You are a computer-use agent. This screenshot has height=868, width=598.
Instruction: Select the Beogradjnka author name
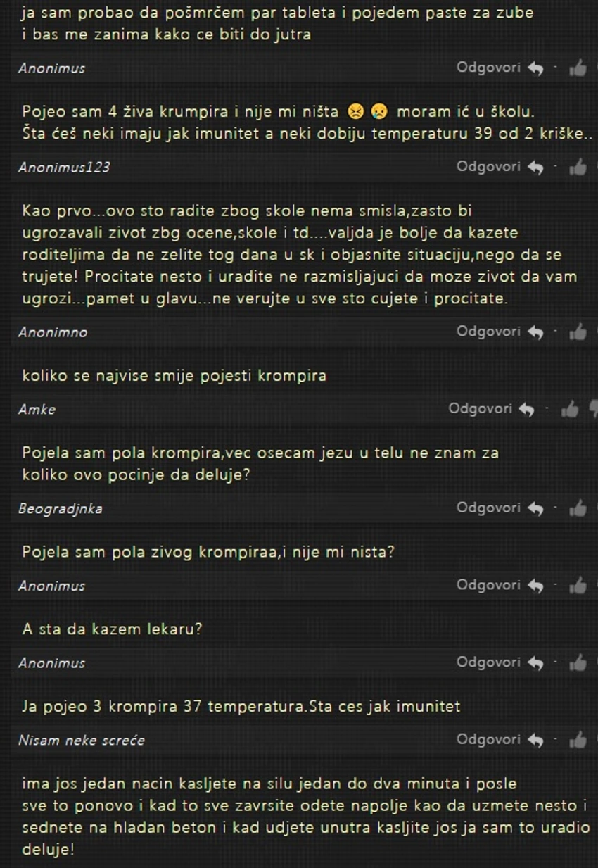pos(61,508)
